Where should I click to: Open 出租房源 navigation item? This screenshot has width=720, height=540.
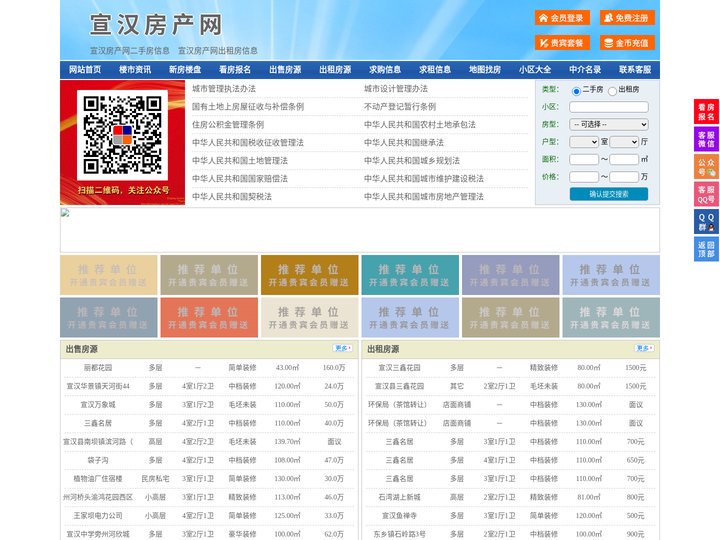tap(335, 70)
